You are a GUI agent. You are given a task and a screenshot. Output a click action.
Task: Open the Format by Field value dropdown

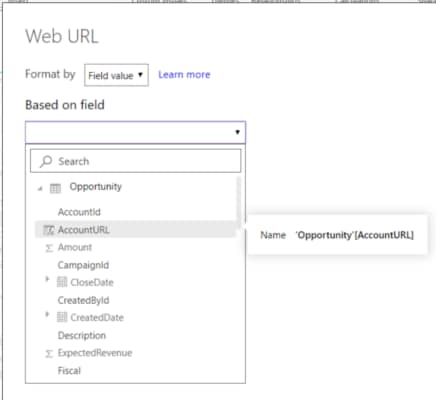click(116, 75)
